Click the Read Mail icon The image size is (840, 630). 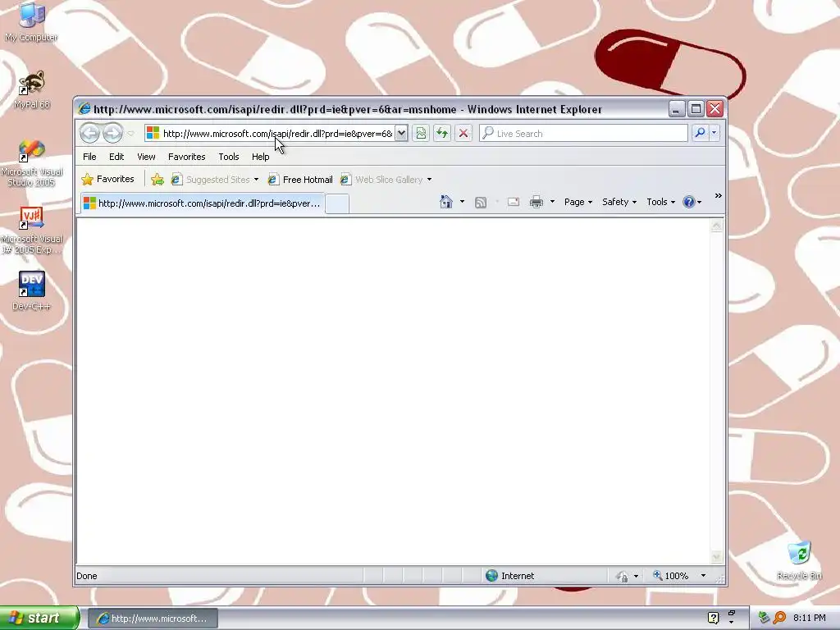click(x=514, y=202)
